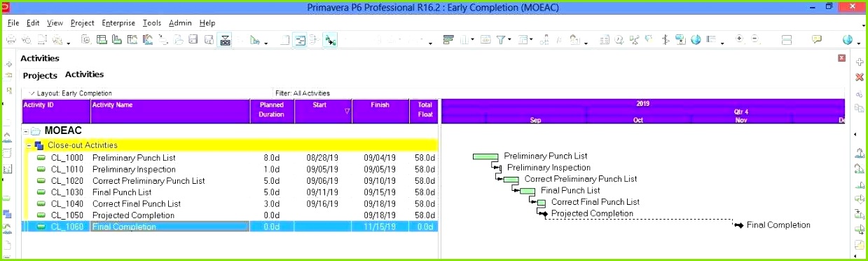Click the Preliminary Punch List Gantt bar
The image size is (868, 261).
click(x=485, y=156)
